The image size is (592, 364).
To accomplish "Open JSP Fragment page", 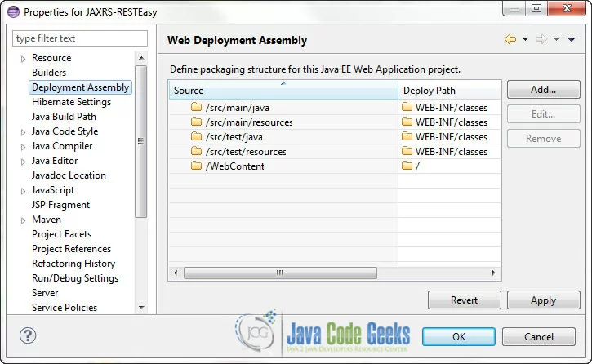I will [x=60, y=205].
